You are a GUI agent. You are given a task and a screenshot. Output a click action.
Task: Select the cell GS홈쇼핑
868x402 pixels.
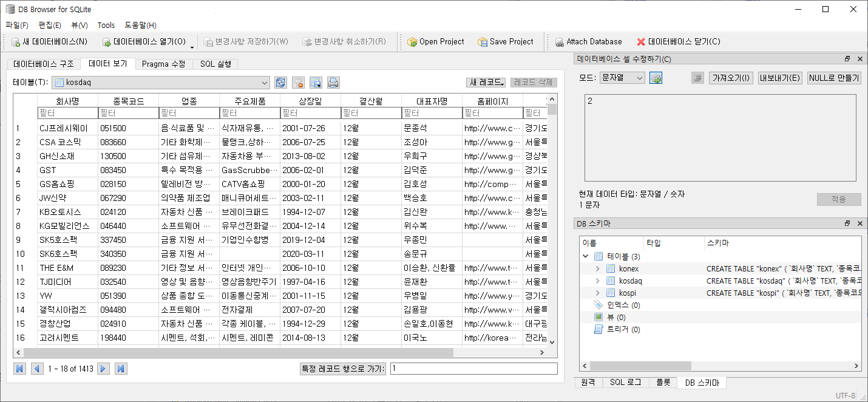coord(67,184)
